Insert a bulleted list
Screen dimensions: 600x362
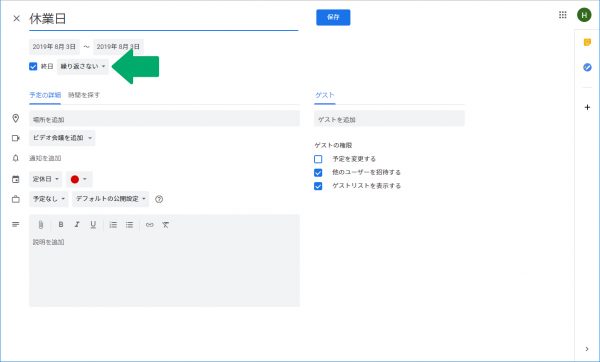tap(129, 225)
